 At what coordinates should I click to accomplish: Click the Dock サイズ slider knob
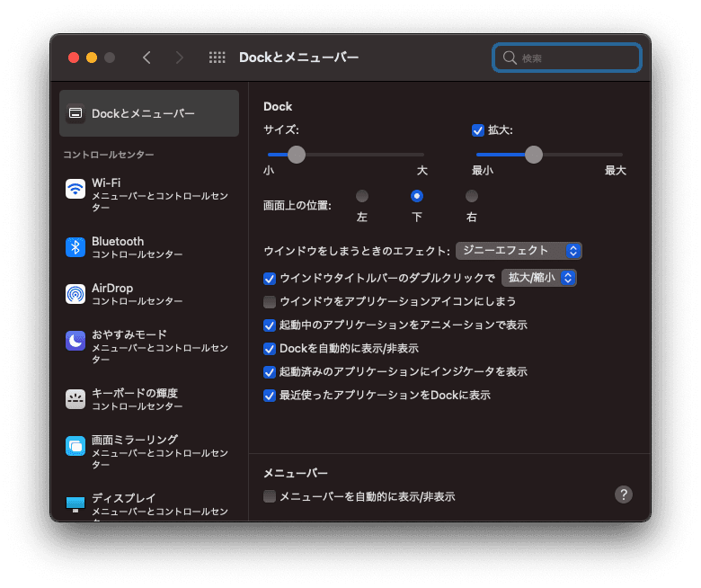[297, 155]
